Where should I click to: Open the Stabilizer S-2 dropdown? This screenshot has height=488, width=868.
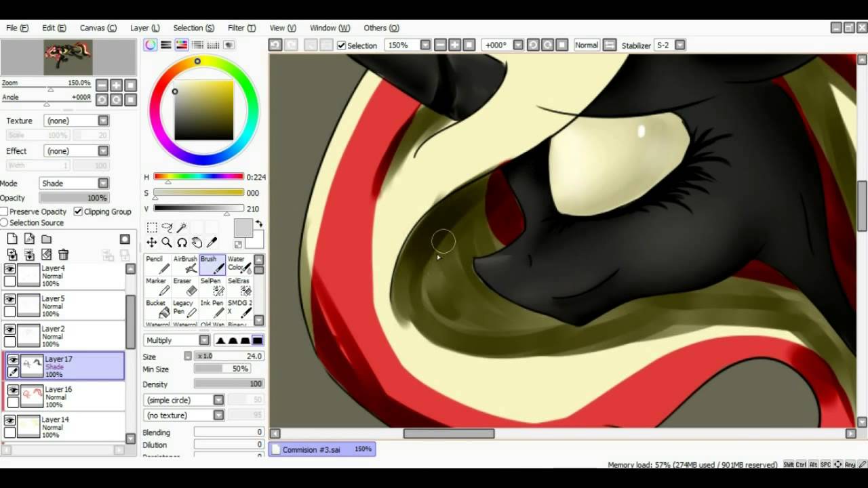click(670, 45)
